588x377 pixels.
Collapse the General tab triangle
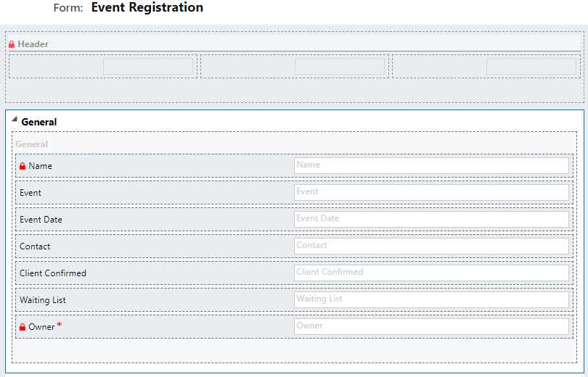click(15, 120)
